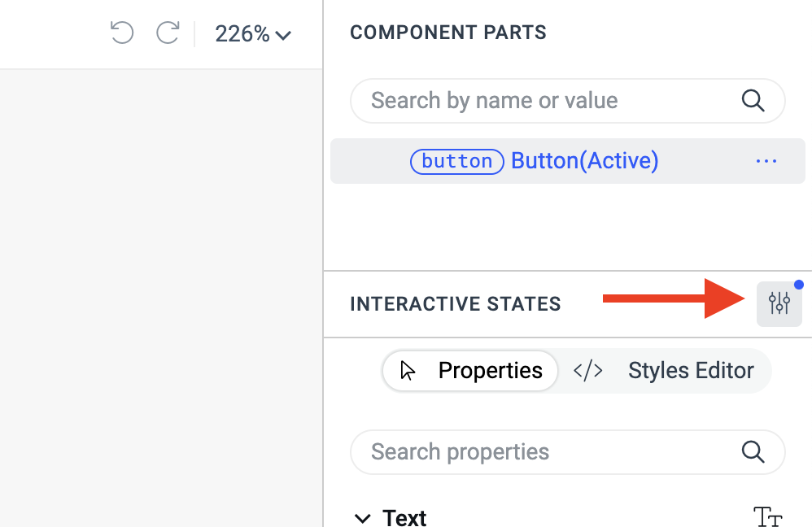Click the 'Search by name or value' field

click(x=545, y=101)
